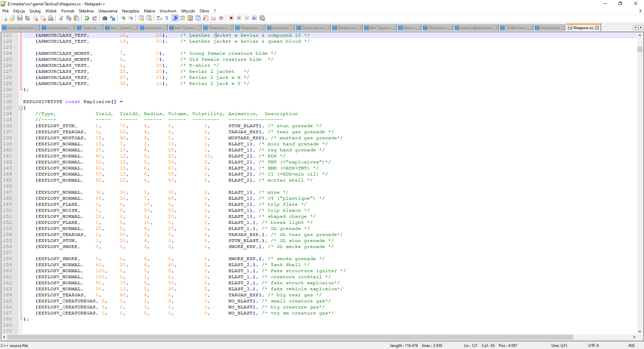The width and height of the screenshot is (644, 349).
Task: Collapse the Explosive array fold marker
Action: point(21,108)
